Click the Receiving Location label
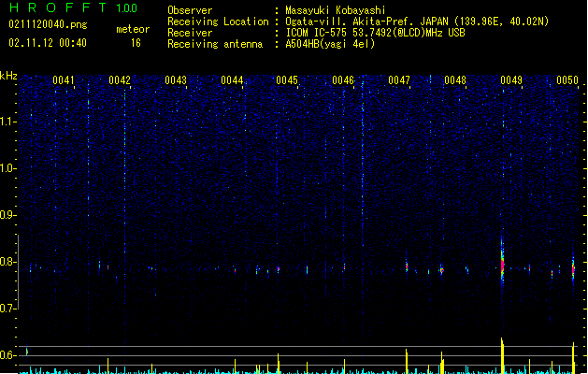The height and width of the screenshot is (374, 588). click(218, 22)
